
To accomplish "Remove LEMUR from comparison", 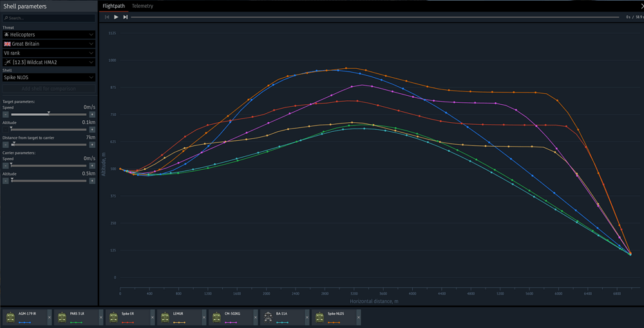I will coord(204,317).
